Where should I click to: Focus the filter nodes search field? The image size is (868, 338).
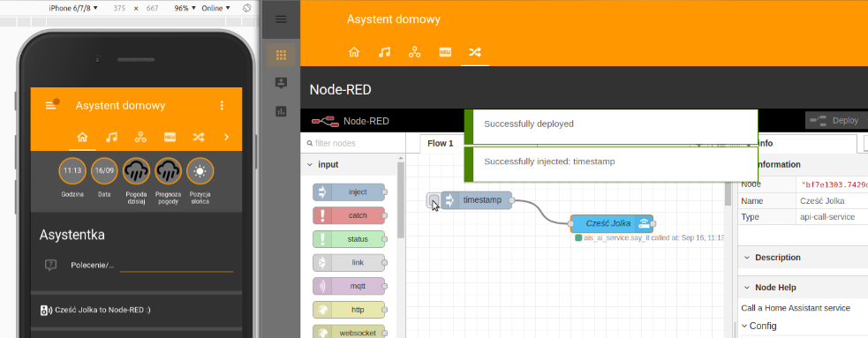tap(352, 143)
